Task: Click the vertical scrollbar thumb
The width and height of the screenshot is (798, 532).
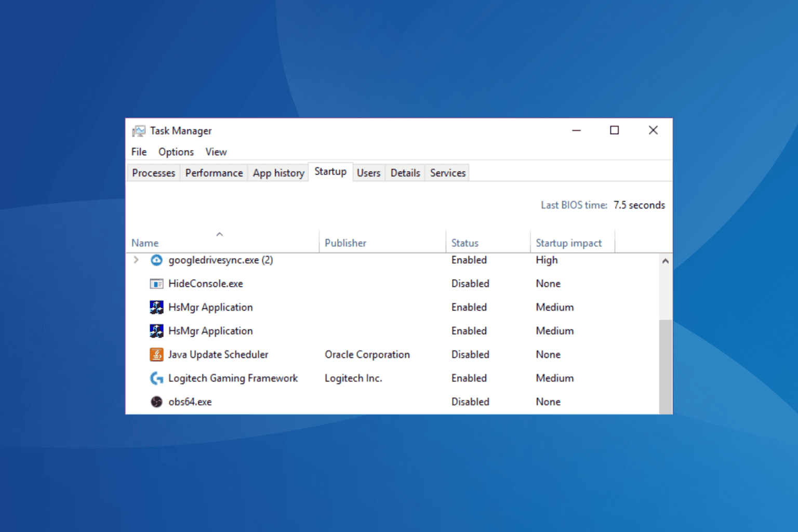Action: pyautogui.click(x=666, y=367)
